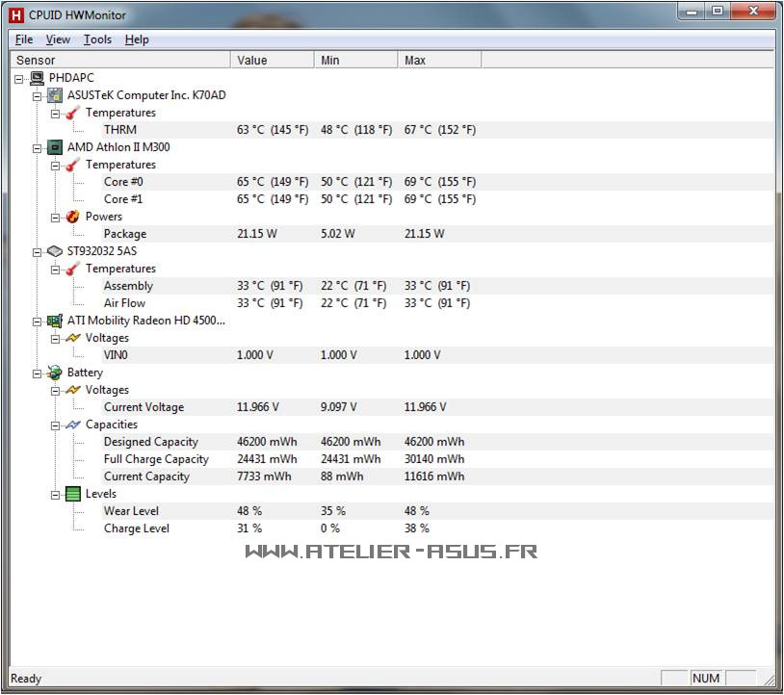Click the Powers flame icon
Screen dimensions: 784x695
pos(73,217)
